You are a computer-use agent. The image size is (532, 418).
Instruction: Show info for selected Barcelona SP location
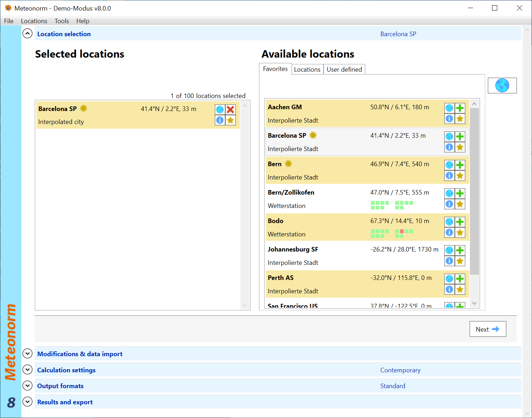pos(220,120)
